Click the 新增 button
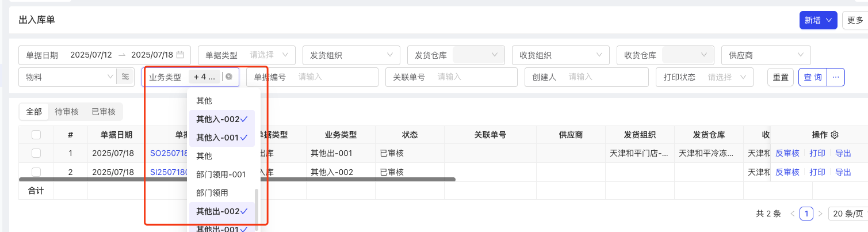Image resolution: width=868 pixels, height=232 pixels. (818, 20)
